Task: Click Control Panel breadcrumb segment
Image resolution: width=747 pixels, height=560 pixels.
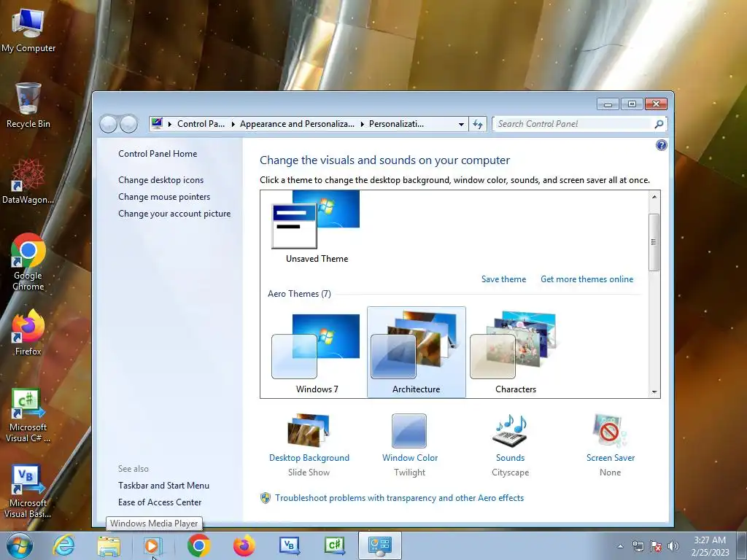Action: pos(201,124)
